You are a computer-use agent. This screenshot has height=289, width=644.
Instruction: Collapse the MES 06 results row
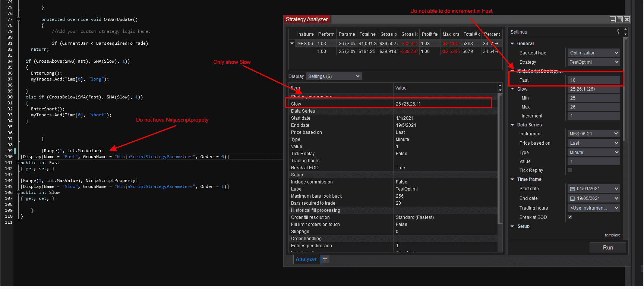[292, 44]
